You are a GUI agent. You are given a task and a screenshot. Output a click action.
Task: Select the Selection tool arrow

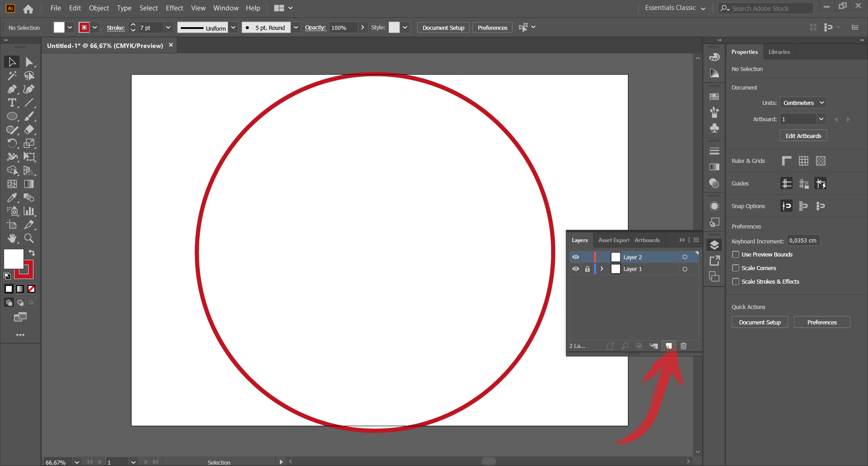[12, 62]
